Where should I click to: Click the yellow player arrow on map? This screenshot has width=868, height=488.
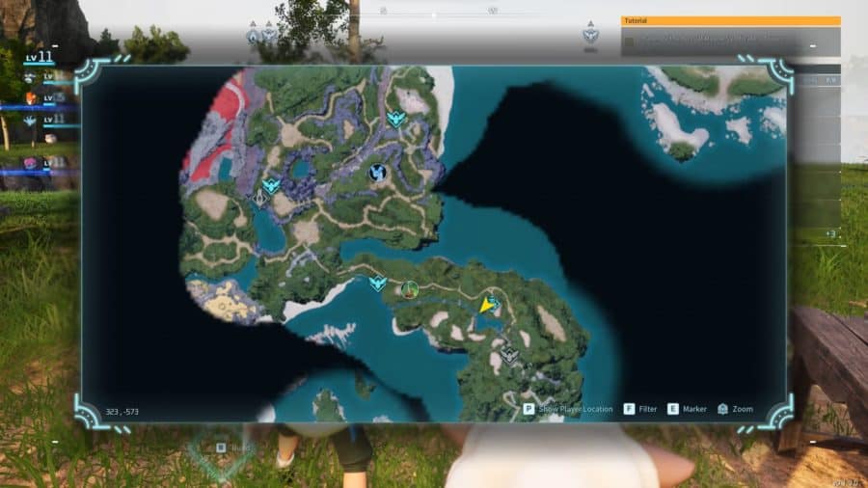pyautogui.click(x=485, y=306)
